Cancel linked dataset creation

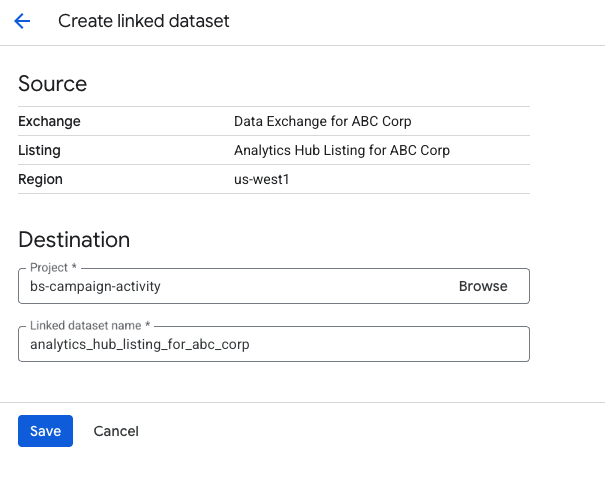[116, 431]
